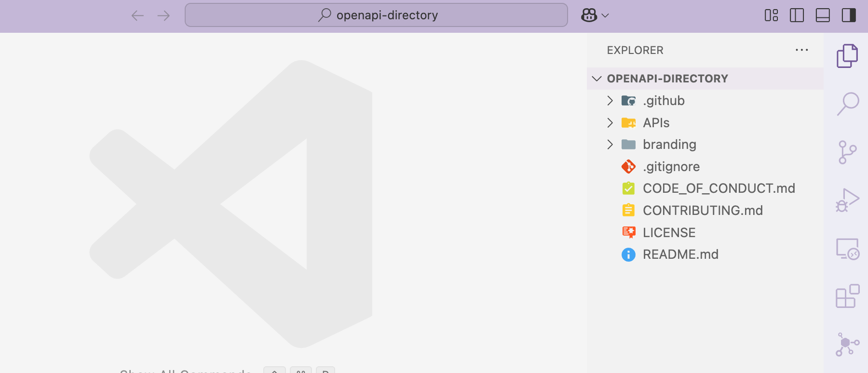This screenshot has width=868, height=373.
Task: Select the APIs folder name
Action: tap(656, 122)
